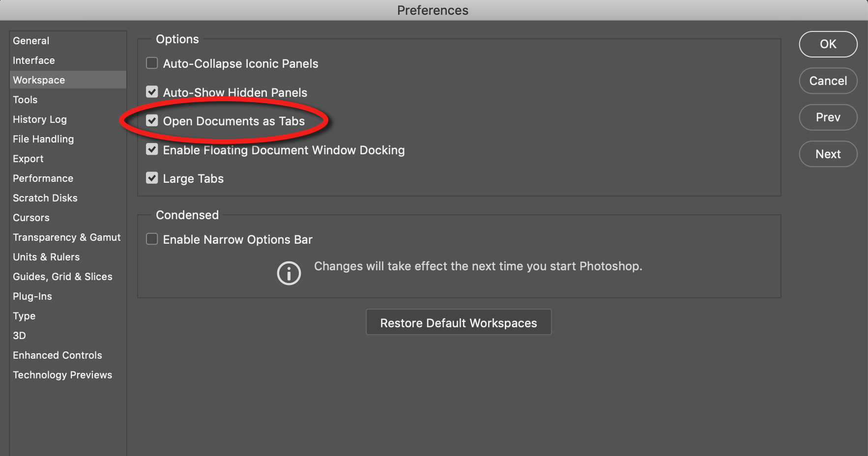Image resolution: width=868 pixels, height=456 pixels.
Task: View Performance settings
Action: (43, 178)
